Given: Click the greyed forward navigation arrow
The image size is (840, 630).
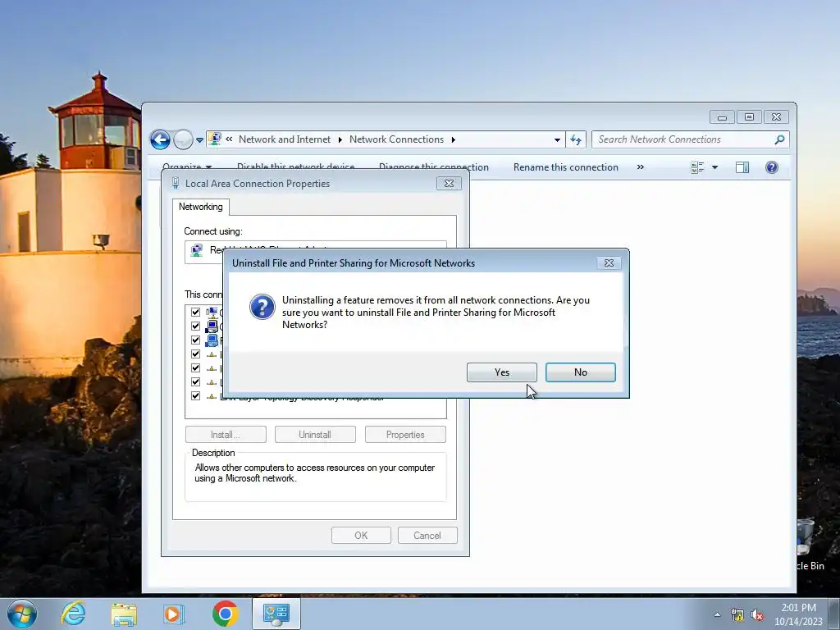Looking at the screenshot, I should click(x=183, y=139).
